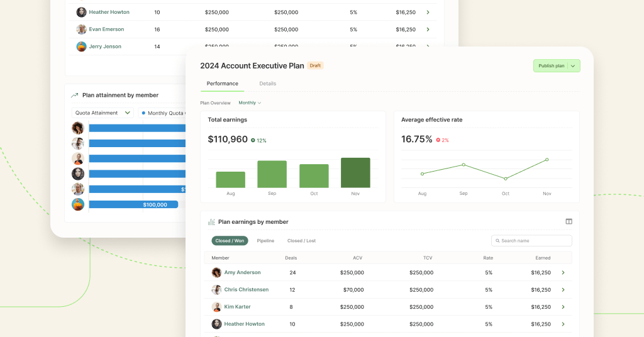Open Evan Emerson member link
This screenshot has height=337, width=644.
[106, 30]
